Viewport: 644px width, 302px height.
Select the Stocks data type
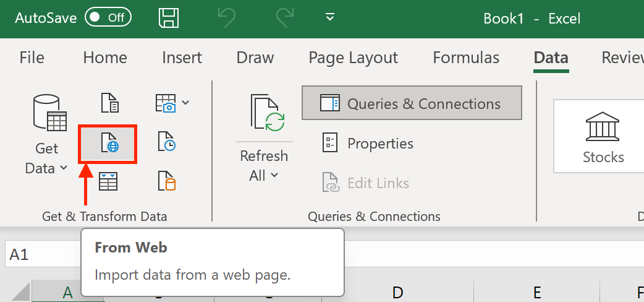(x=603, y=137)
